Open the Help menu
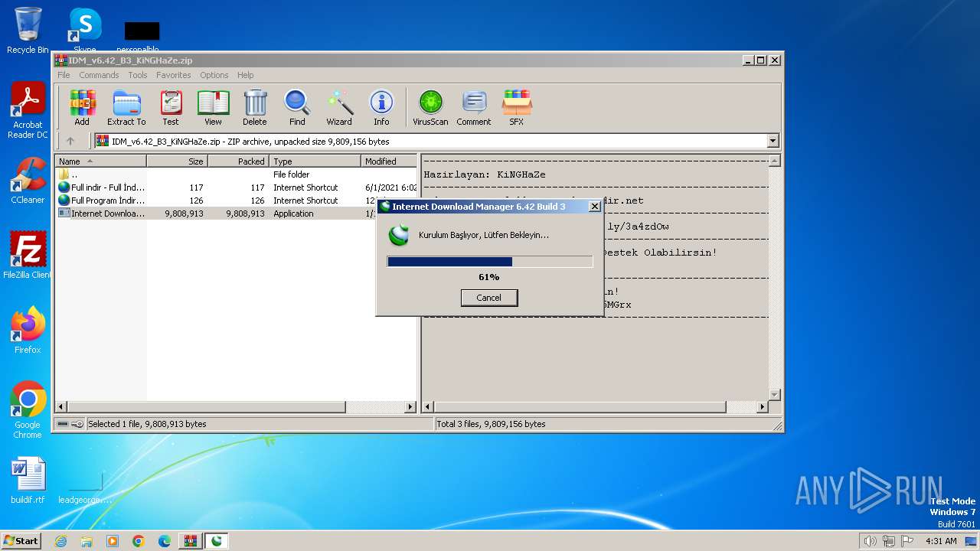Screen dimensions: 980x551 pyautogui.click(x=245, y=75)
